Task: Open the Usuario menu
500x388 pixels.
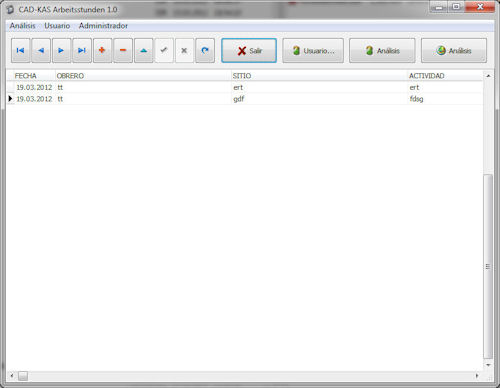Action: tap(57, 26)
